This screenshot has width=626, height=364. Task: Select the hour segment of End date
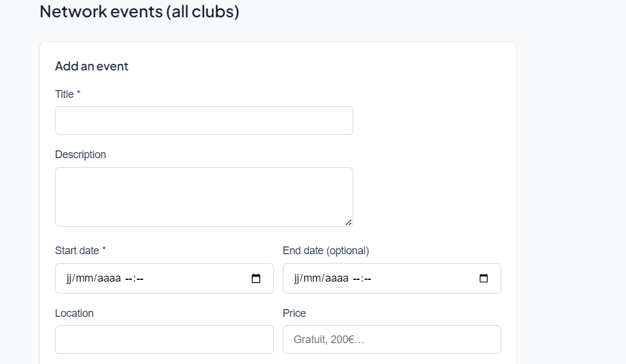356,279
